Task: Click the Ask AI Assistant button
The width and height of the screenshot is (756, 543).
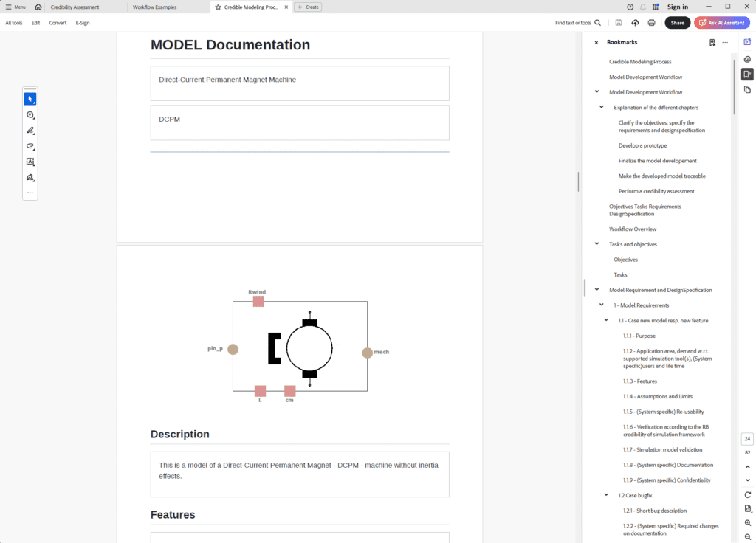Action: (722, 23)
